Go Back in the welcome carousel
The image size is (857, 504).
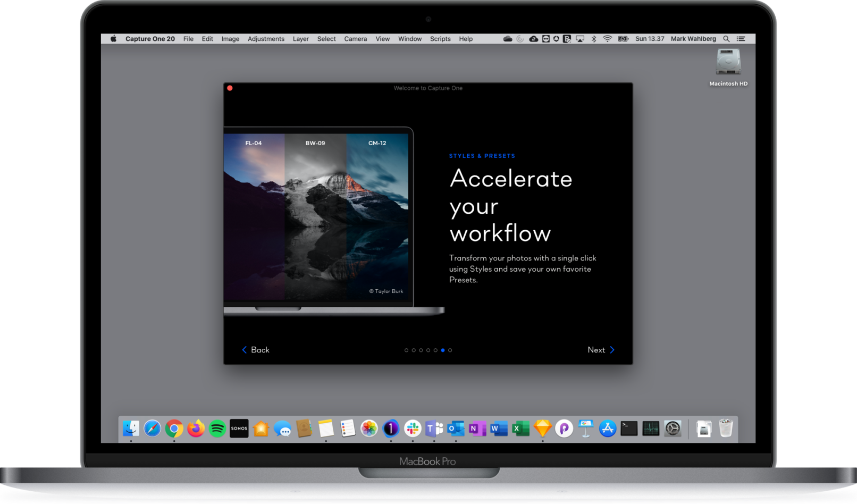(256, 350)
